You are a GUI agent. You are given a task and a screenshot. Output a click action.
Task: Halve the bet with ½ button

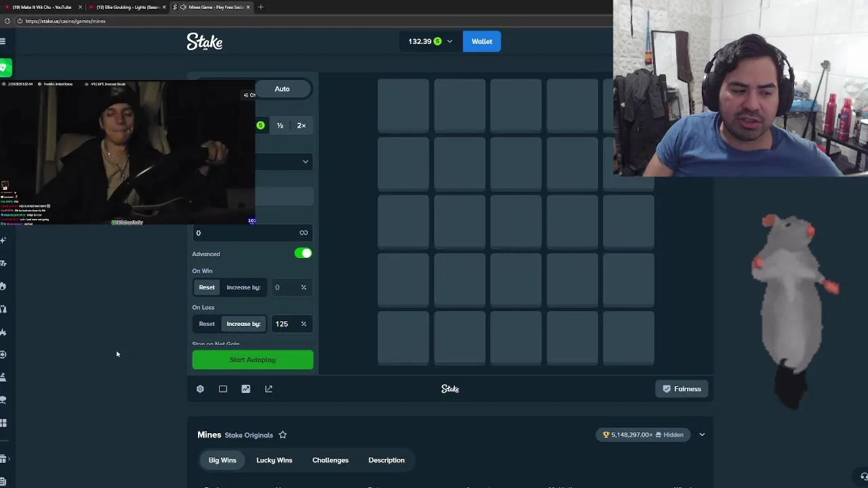[280, 125]
